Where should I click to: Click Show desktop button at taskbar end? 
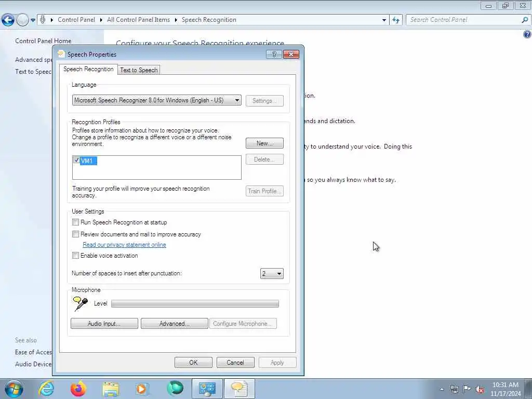(x=528, y=389)
